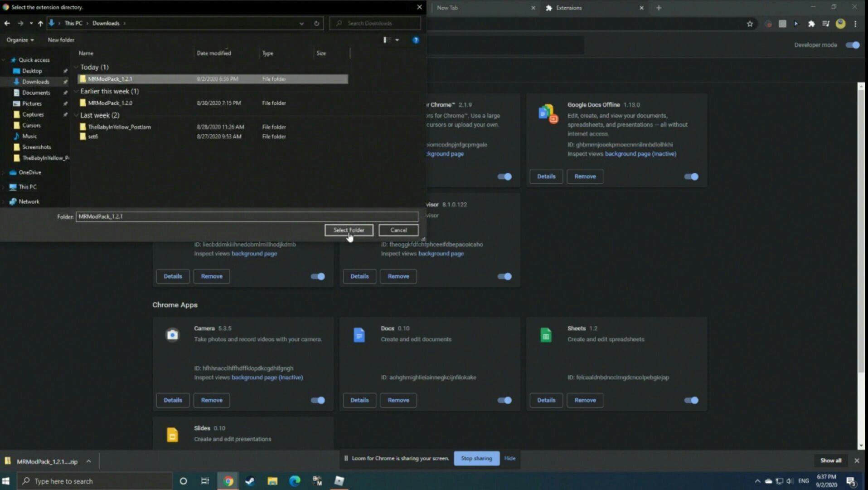The height and width of the screenshot is (490, 868).
Task: Click the Folder name input field
Action: tap(247, 216)
